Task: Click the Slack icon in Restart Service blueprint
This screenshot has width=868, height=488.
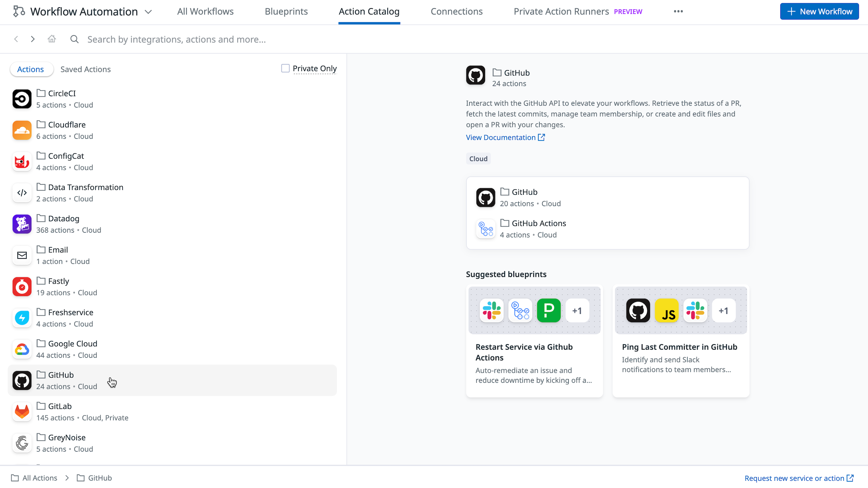Action: [492, 311]
